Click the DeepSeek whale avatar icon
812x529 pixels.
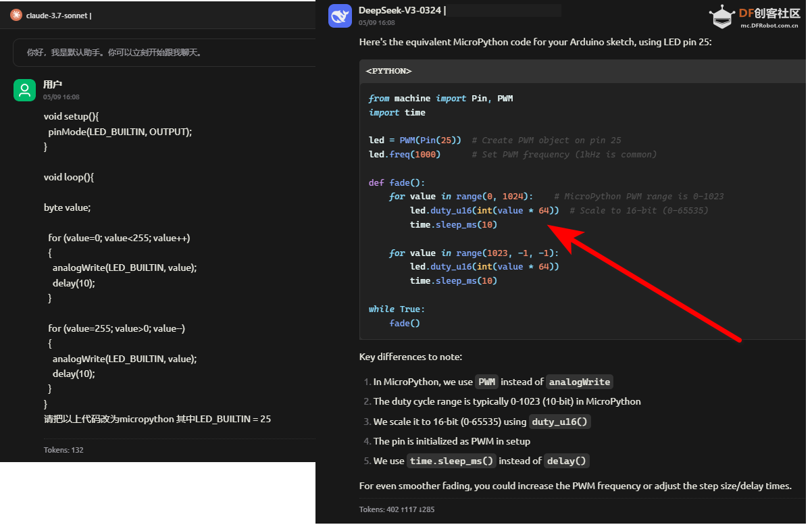coord(340,16)
